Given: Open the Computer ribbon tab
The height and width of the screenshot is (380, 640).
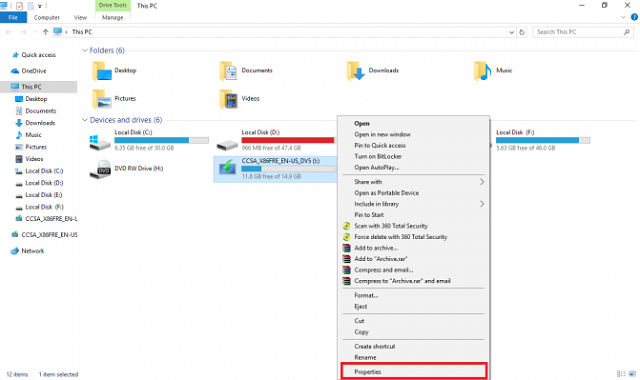Looking at the screenshot, I should tap(47, 18).
